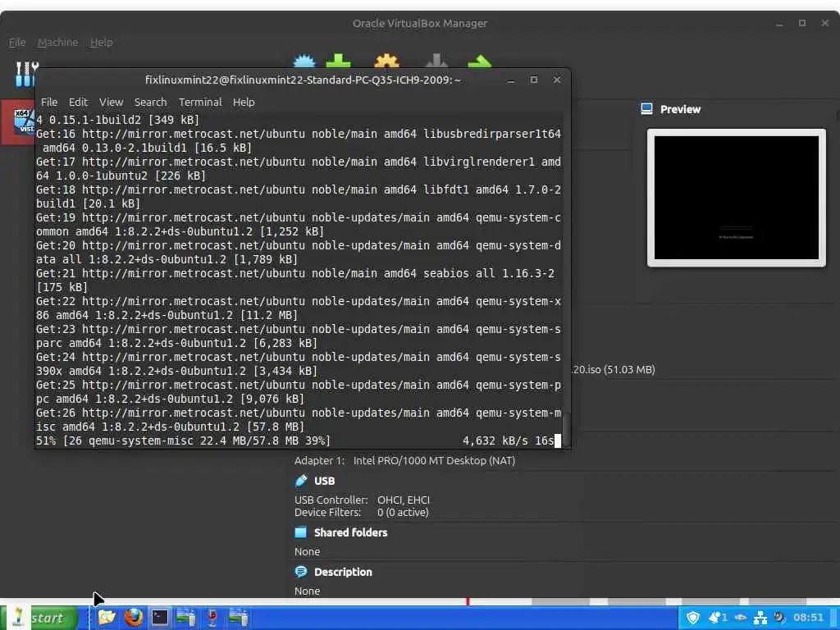Click the 51% download progress line
840x630 pixels.
pos(299,441)
